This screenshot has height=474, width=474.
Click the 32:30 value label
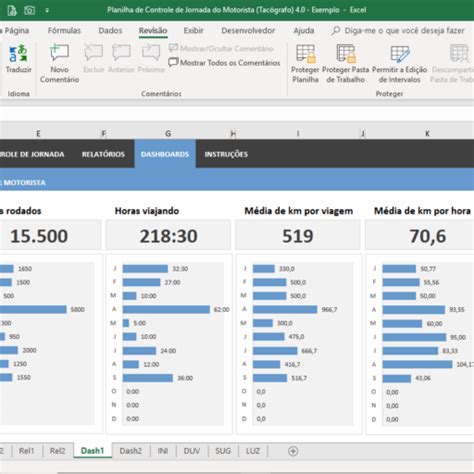[180, 269]
